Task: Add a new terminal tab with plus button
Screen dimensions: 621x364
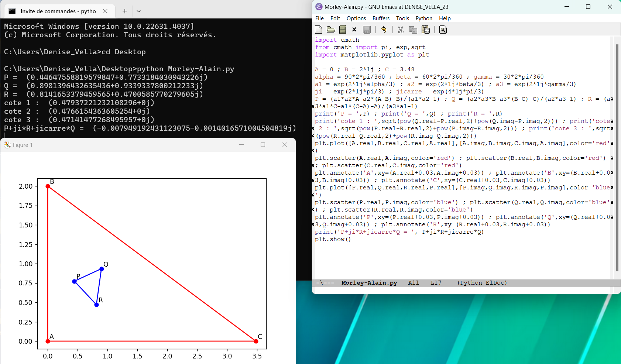Action: (125, 11)
